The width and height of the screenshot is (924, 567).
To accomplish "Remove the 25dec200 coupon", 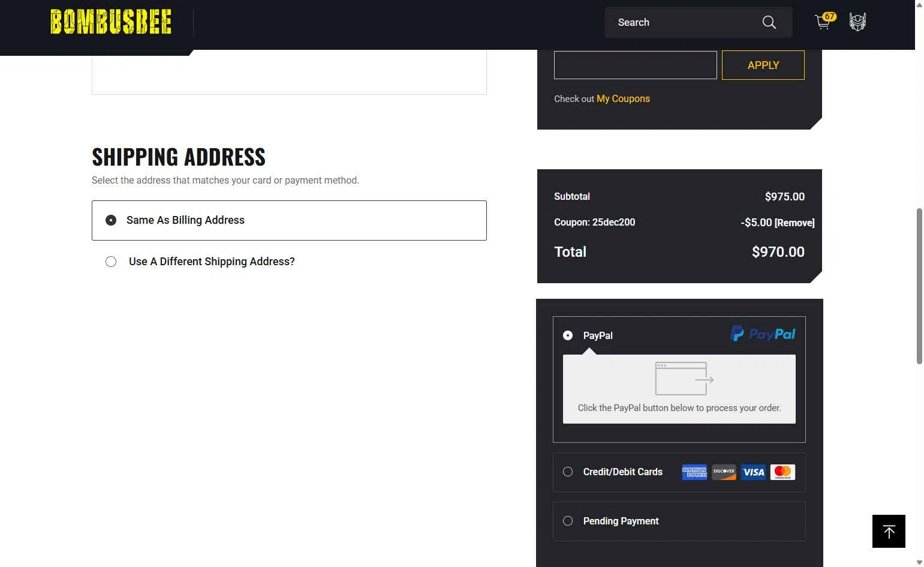I will [794, 223].
